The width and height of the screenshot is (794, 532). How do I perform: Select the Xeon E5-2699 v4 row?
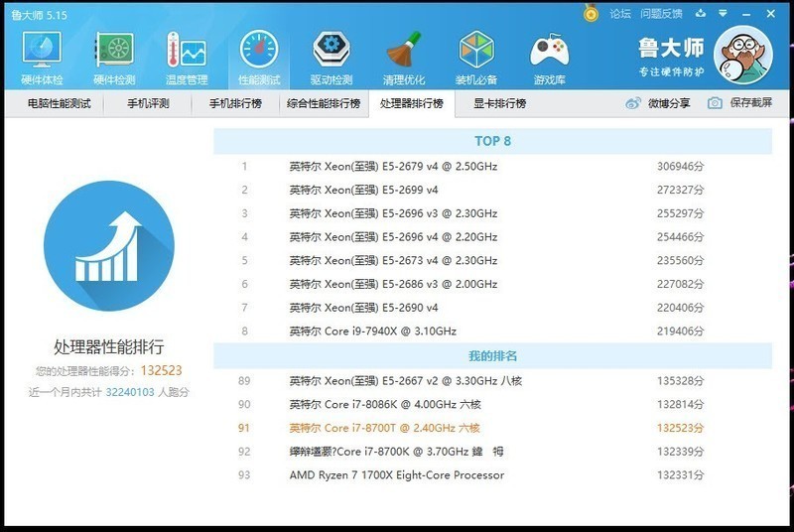coord(492,190)
